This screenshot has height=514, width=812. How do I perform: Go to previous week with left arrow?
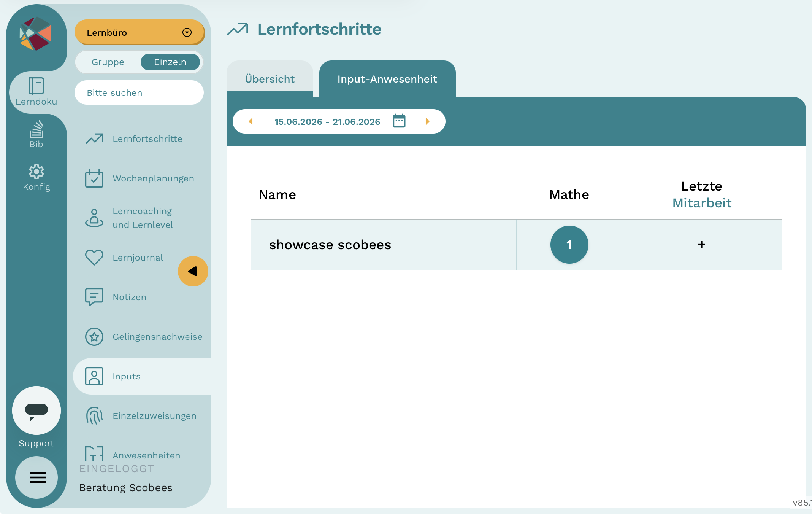tap(251, 121)
